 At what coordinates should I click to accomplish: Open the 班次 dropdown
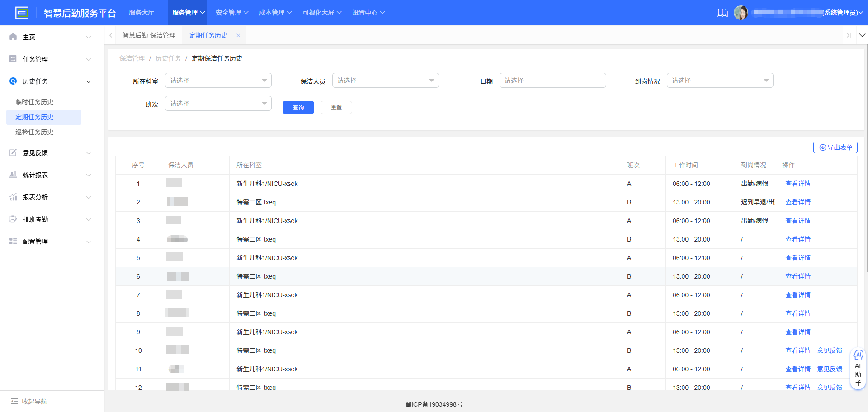click(218, 103)
